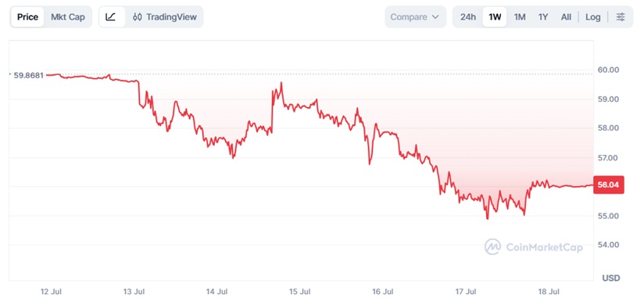Select the 1W time range

[495, 17]
